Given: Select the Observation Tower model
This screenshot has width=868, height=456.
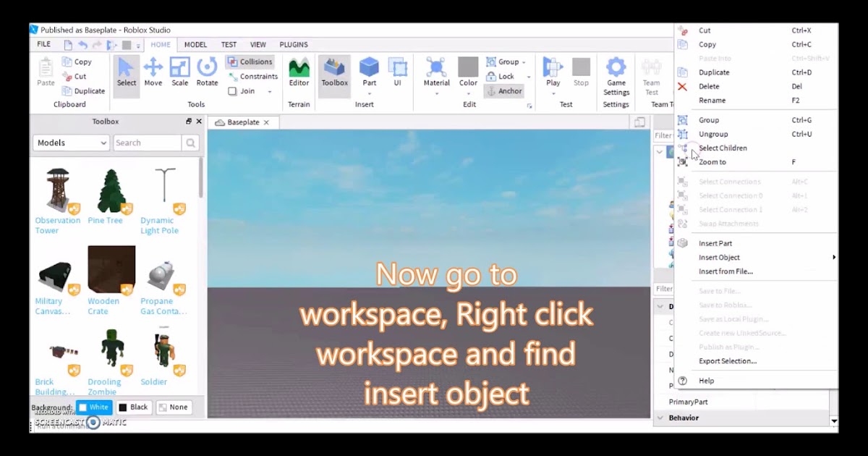Looking at the screenshot, I should (x=57, y=201).
